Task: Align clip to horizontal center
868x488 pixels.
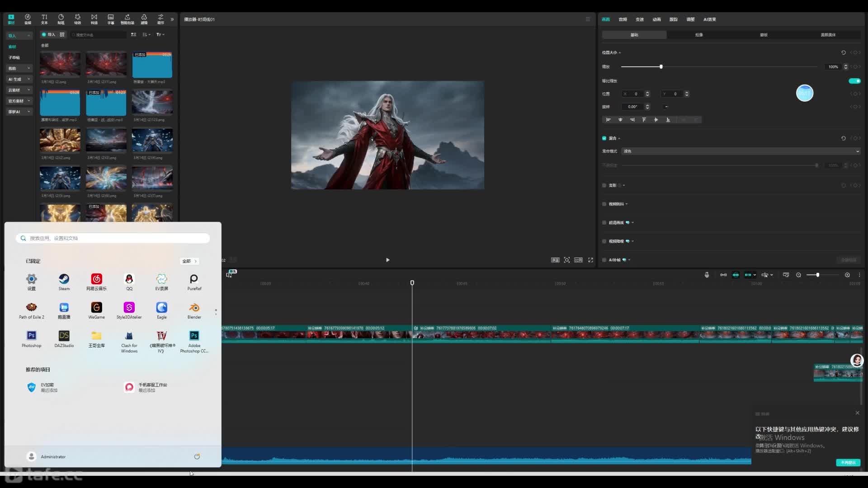Action: 620,120
